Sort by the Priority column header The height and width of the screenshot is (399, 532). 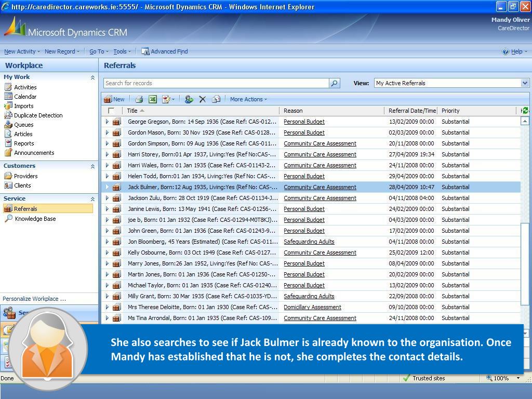pyautogui.click(x=478, y=111)
